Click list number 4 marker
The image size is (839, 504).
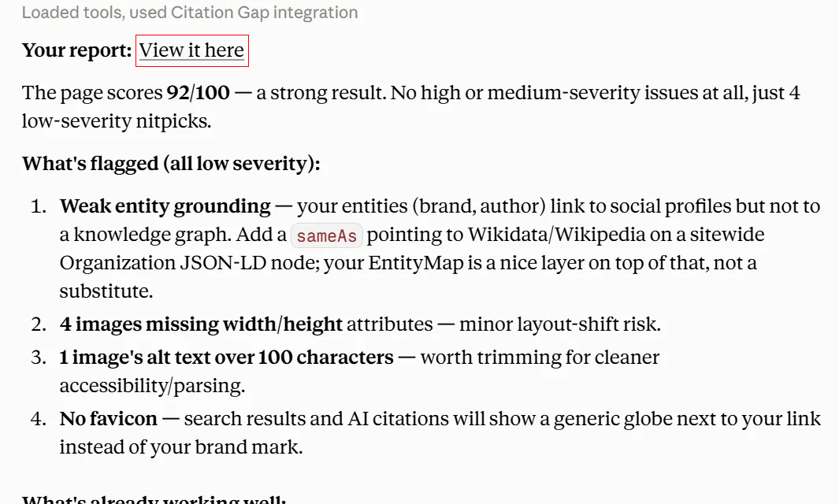pos(39,418)
